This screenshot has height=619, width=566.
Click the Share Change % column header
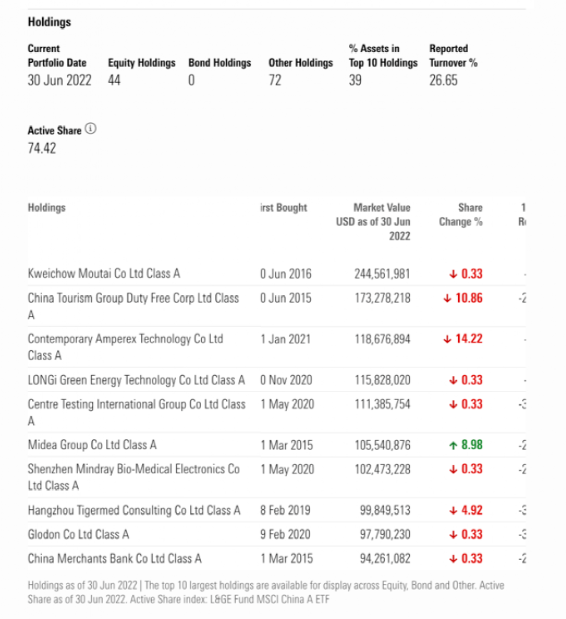tap(461, 215)
